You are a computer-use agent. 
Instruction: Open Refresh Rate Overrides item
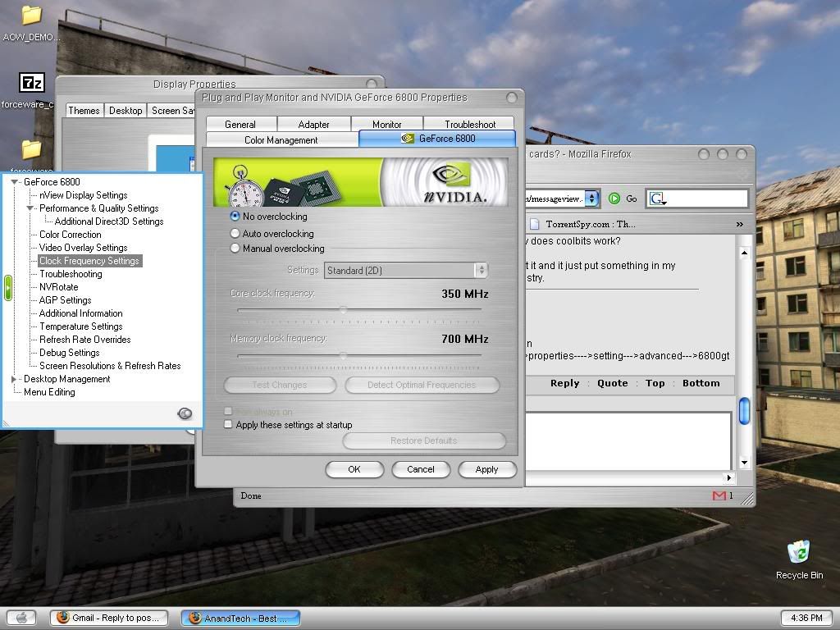(84, 340)
